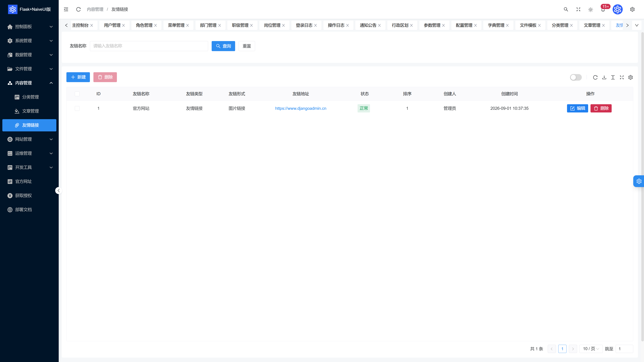Click the table refresh icon

click(595, 77)
